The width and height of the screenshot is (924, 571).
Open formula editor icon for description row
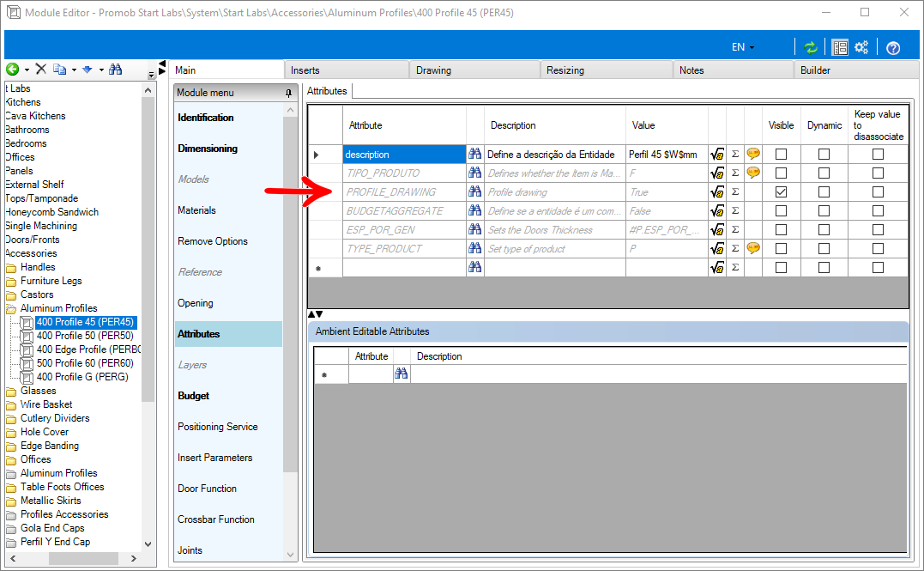click(717, 155)
